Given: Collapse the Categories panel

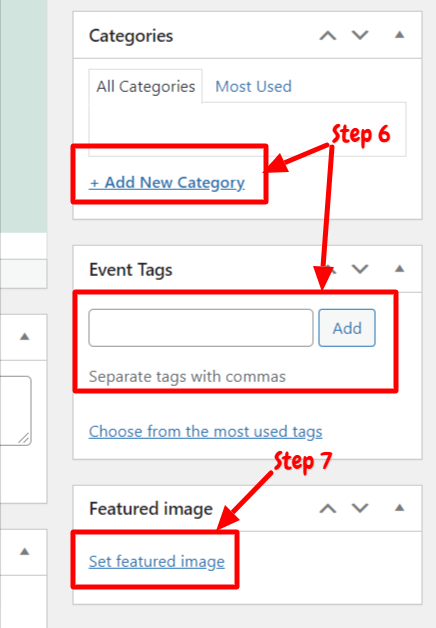Looking at the screenshot, I should click(399, 35).
